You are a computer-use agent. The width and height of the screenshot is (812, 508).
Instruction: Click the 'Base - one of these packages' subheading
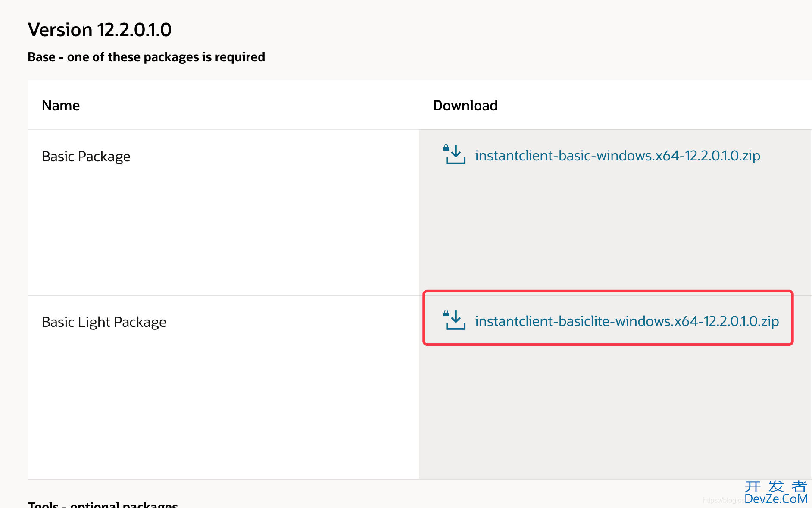tap(146, 57)
